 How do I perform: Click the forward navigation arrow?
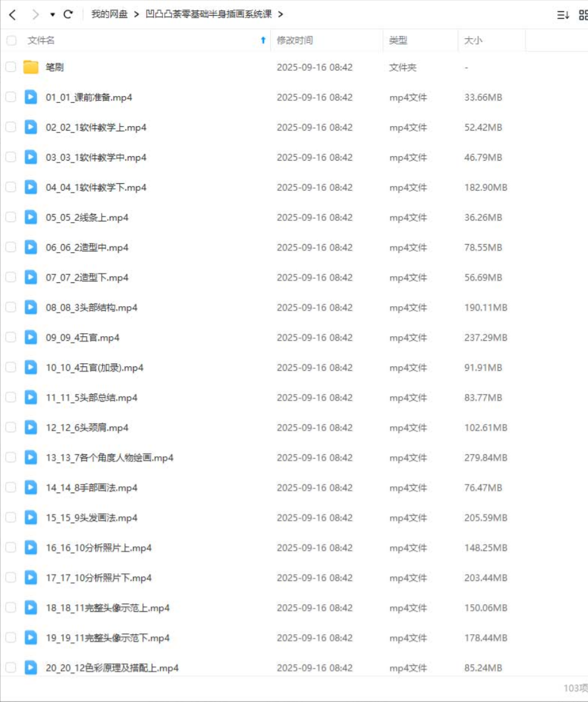[35, 15]
